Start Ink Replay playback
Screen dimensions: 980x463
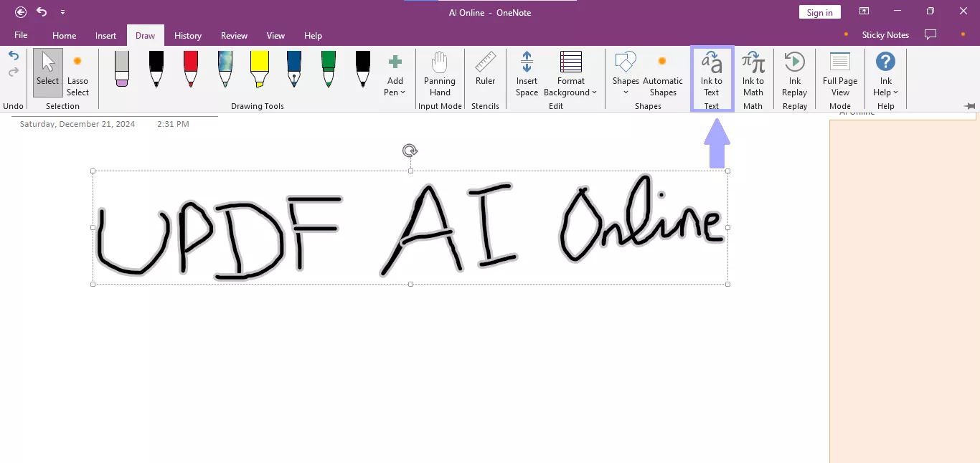point(794,75)
